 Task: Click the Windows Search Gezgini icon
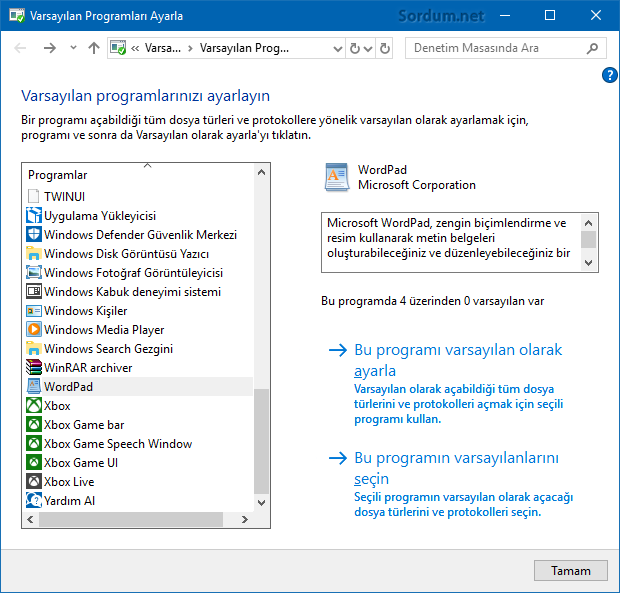(34, 348)
